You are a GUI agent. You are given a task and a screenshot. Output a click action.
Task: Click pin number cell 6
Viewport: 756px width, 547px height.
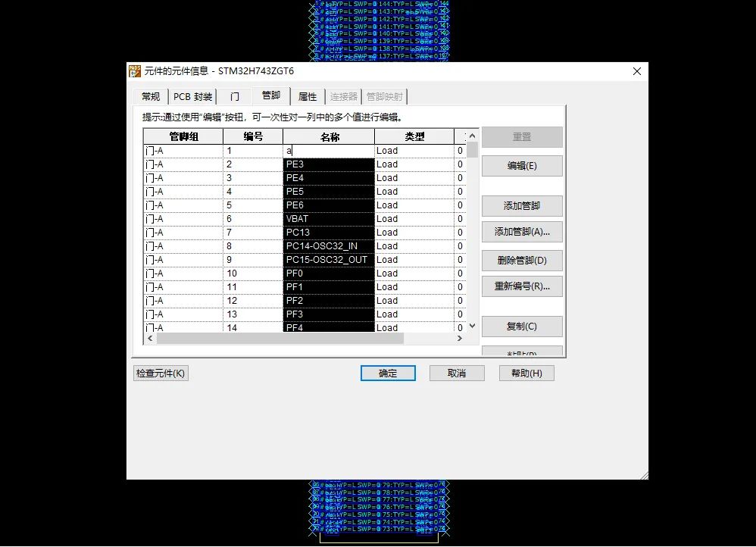[253, 219]
